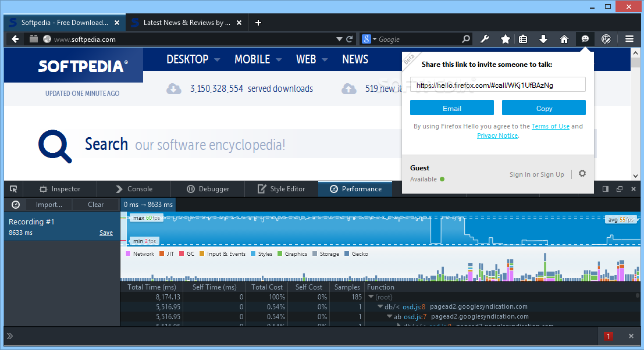The height and width of the screenshot is (350, 644).
Task: Expand the WEB menu on Softpedia
Action: (312, 59)
